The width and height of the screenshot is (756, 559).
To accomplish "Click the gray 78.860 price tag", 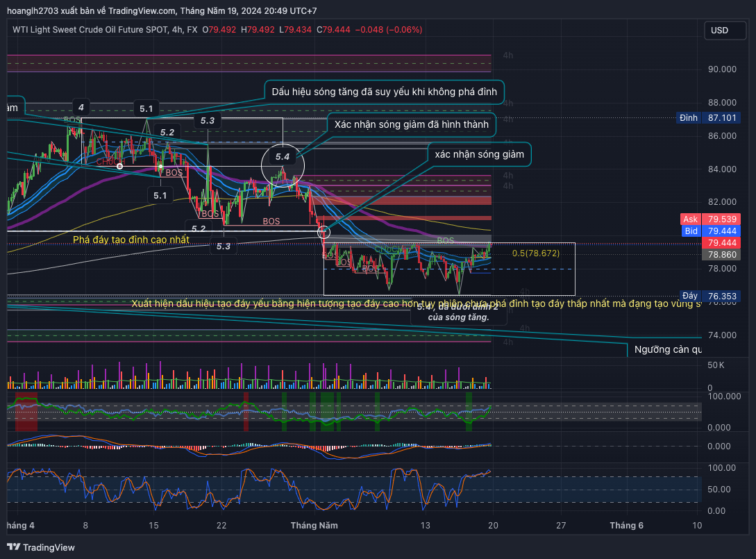I will pyautogui.click(x=721, y=255).
